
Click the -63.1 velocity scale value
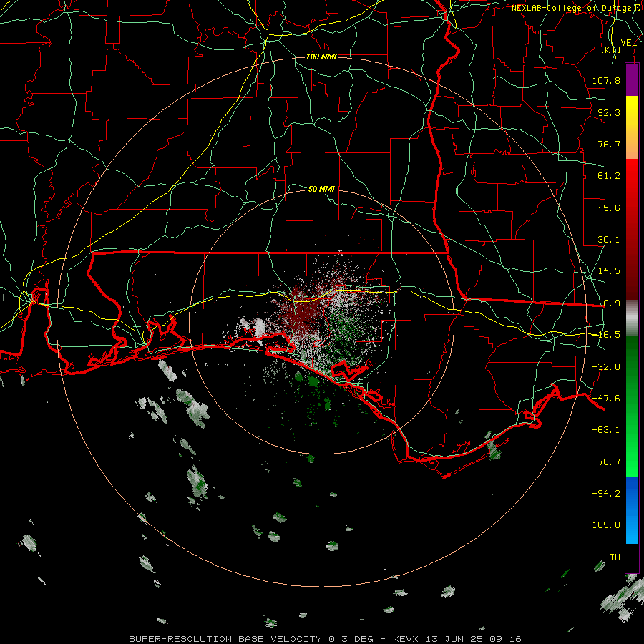tap(606, 430)
